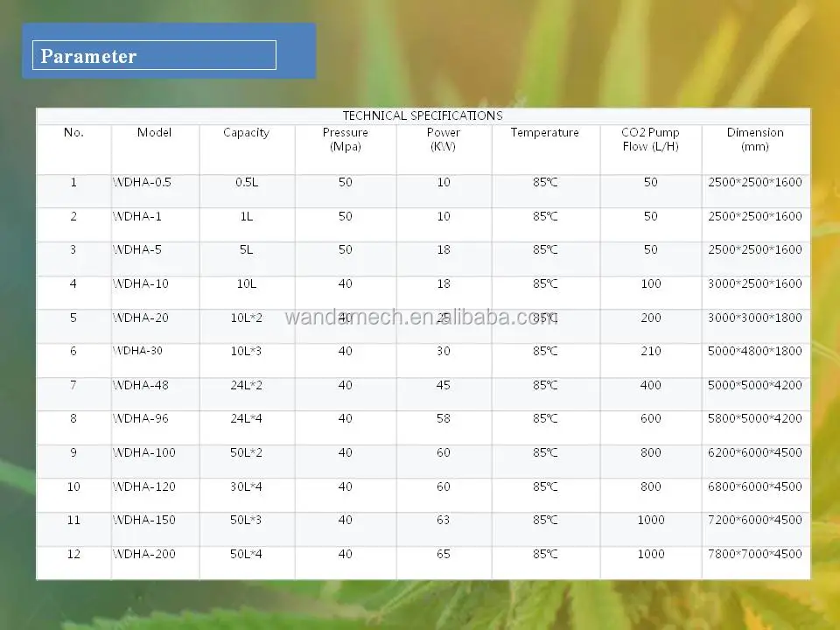Image resolution: width=840 pixels, height=630 pixels.
Task: Click the Model column header
Action: [154, 132]
